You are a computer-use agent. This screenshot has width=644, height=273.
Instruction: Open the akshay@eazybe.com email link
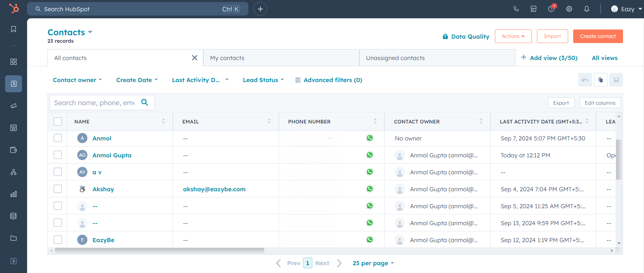pyautogui.click(x=214, y=189)
